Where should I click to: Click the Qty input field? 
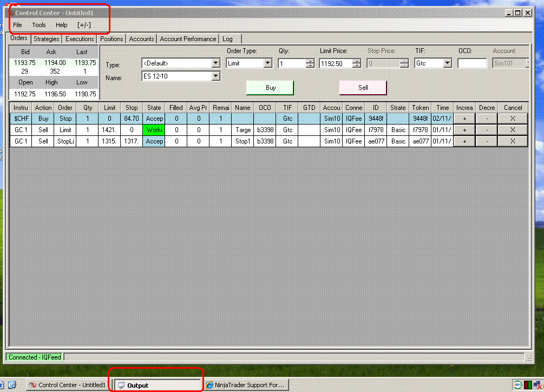(292, 63)
